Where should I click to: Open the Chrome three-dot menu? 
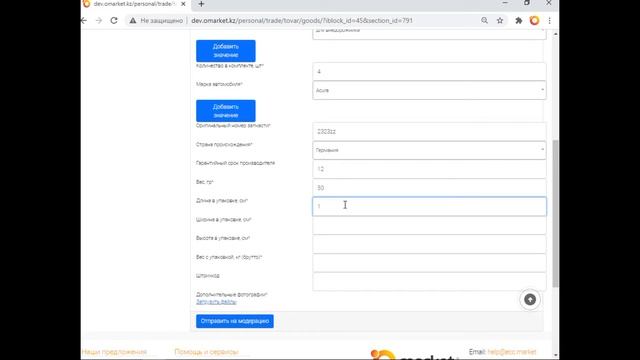pyautogui.click(x=550, y=20)
